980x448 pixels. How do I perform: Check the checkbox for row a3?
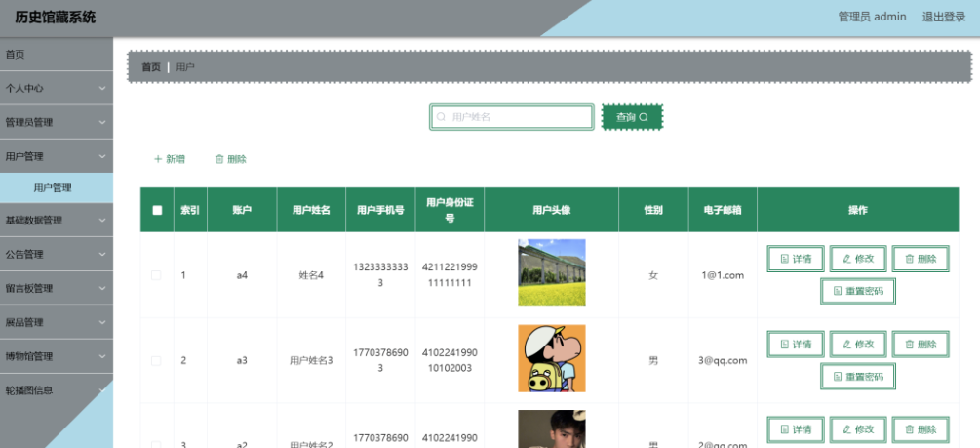point(156,361)
